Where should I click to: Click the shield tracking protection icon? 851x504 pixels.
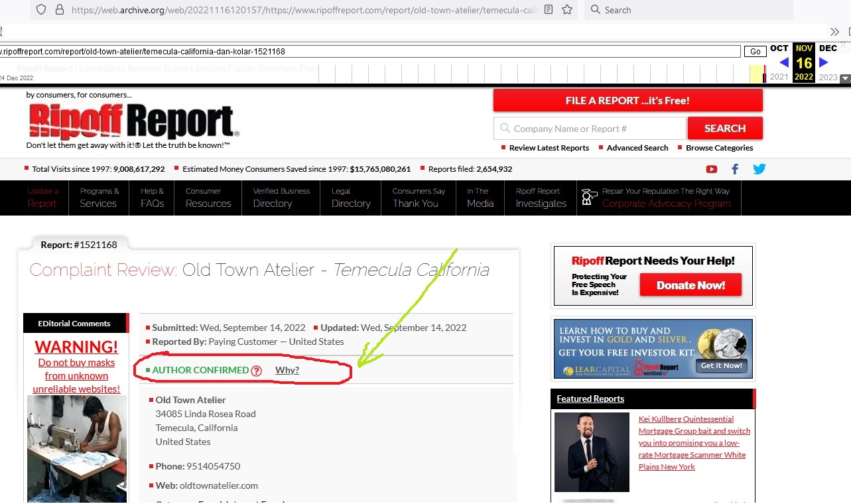[x=41, y=10]
